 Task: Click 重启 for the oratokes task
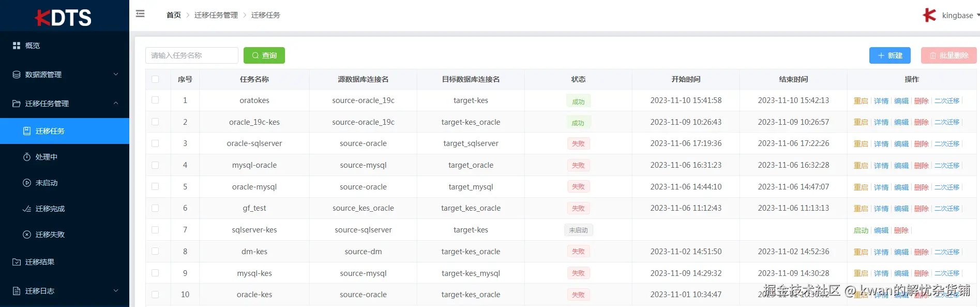click(861, 101)
